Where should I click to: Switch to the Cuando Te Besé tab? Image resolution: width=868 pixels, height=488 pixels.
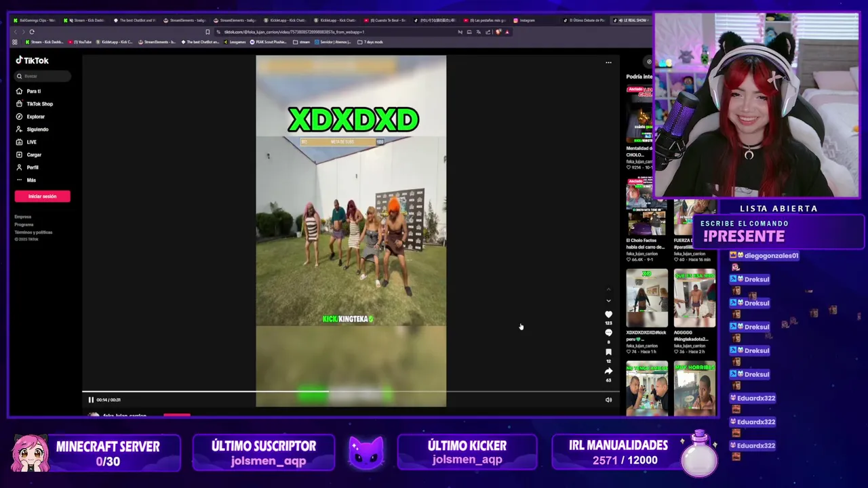point(384,20)
